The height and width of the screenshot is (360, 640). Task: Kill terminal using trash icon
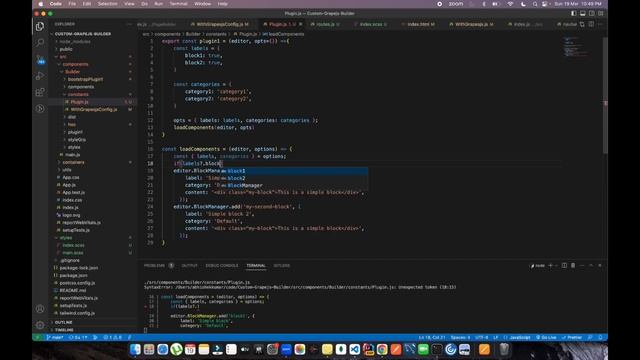coord(573,265)
